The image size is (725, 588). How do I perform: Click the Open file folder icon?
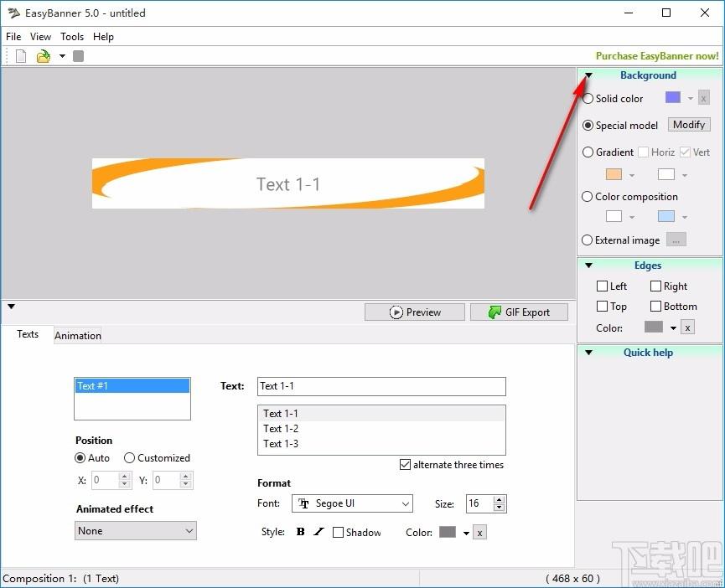[44, 56]
